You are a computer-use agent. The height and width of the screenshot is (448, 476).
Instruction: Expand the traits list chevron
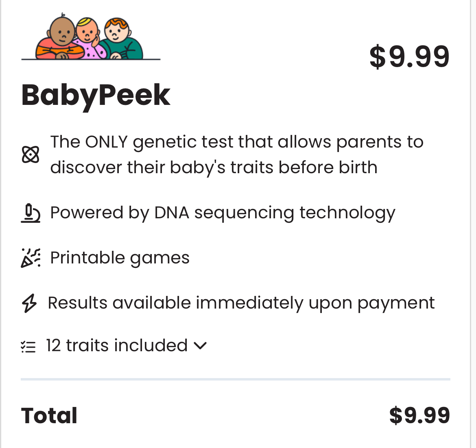click(x=200, y=346)
